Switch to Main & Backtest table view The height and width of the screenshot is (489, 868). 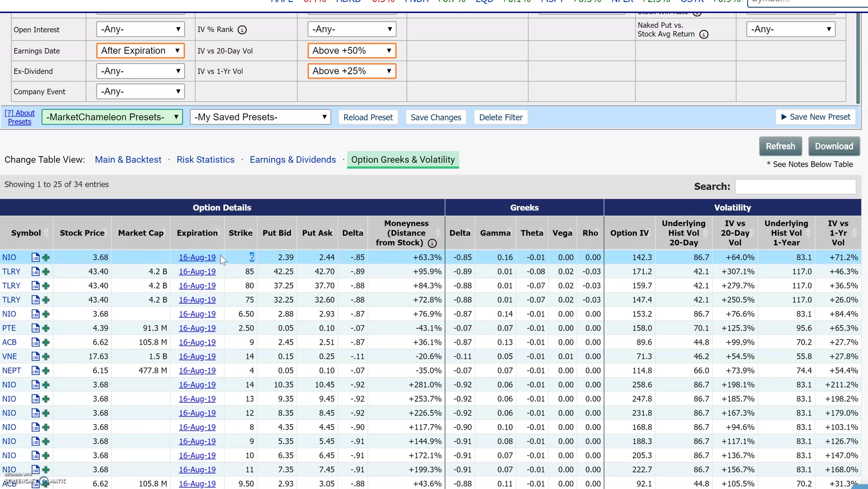(x=128, y=160)
